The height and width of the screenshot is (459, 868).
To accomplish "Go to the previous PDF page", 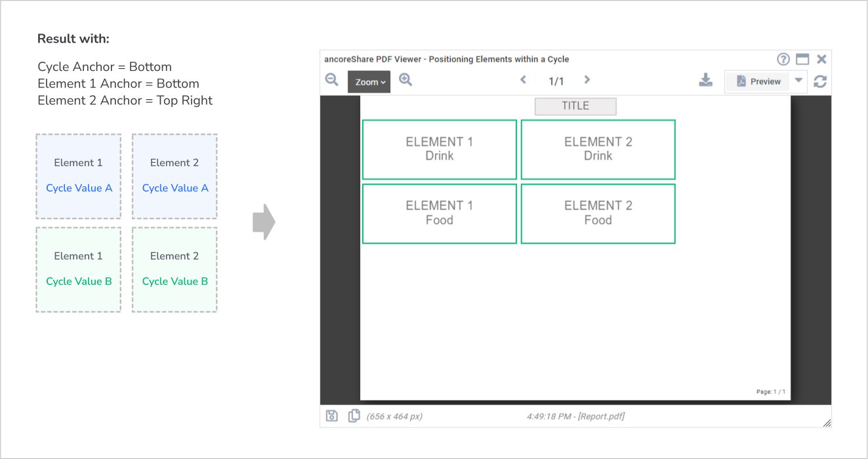I will (x=523, y=80).
